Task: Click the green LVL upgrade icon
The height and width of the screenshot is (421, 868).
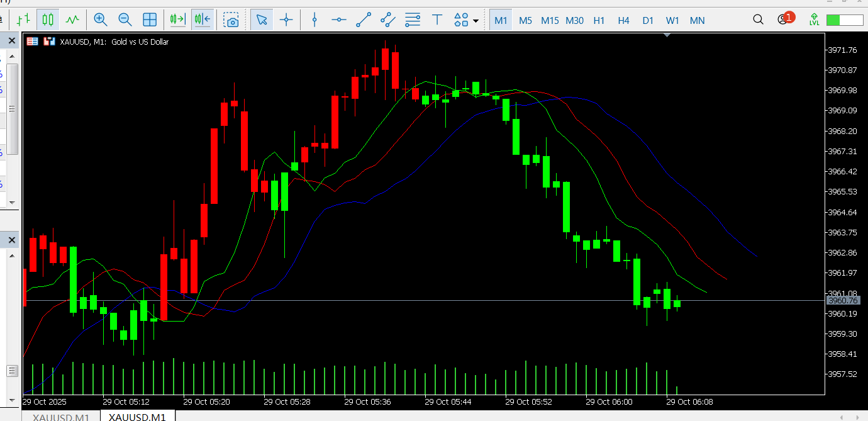Action: tap(815, 20)
